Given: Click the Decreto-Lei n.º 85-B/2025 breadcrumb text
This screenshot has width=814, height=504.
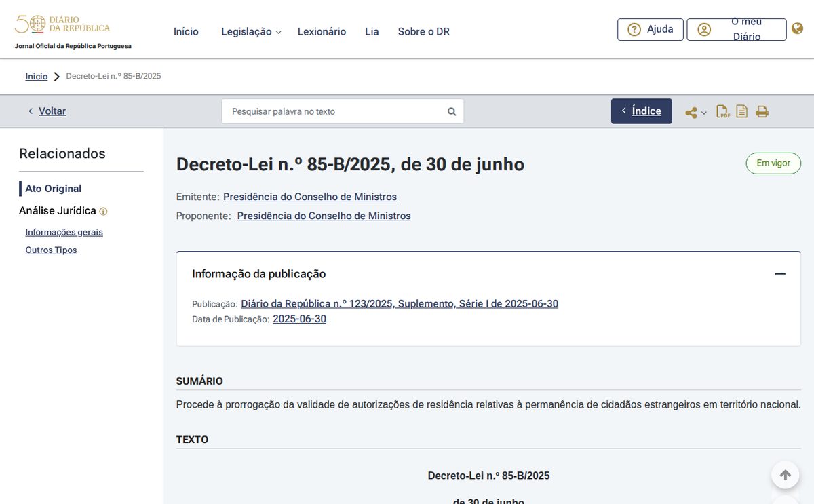Looking at the screenshot, I should click(x=113, y=76).
